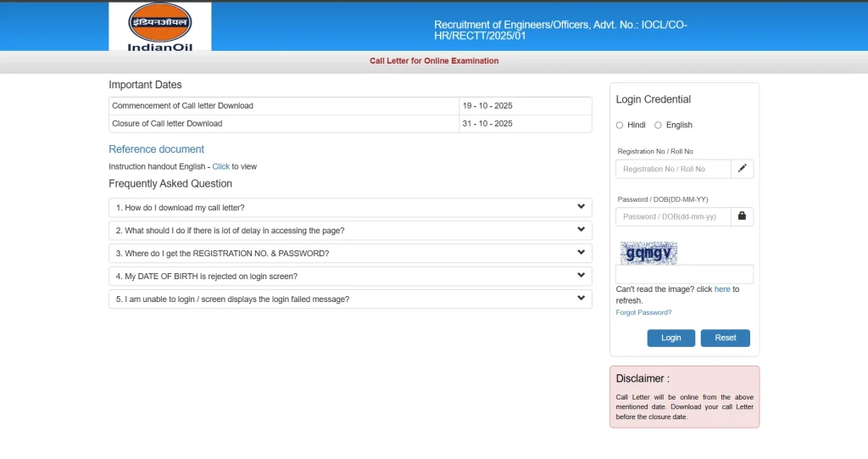Open the Instruction handout 'Click' link
Viewport: 868px width, 459px height.
tap(220, 167)
